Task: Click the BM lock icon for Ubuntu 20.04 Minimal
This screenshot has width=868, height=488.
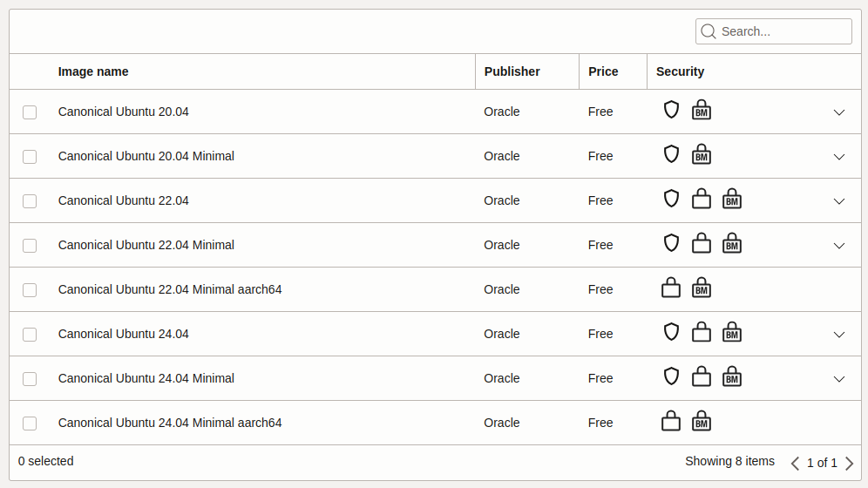Action: coord(702,154)
